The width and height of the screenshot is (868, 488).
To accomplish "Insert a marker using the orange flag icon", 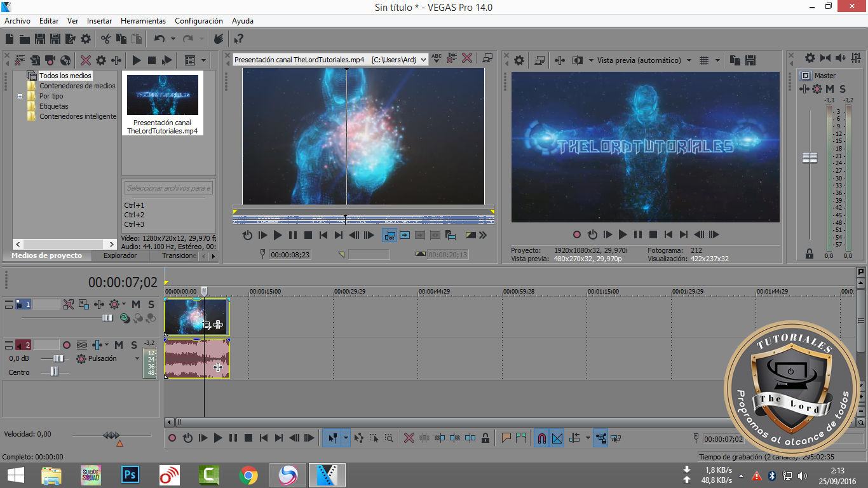I will 508,438.
